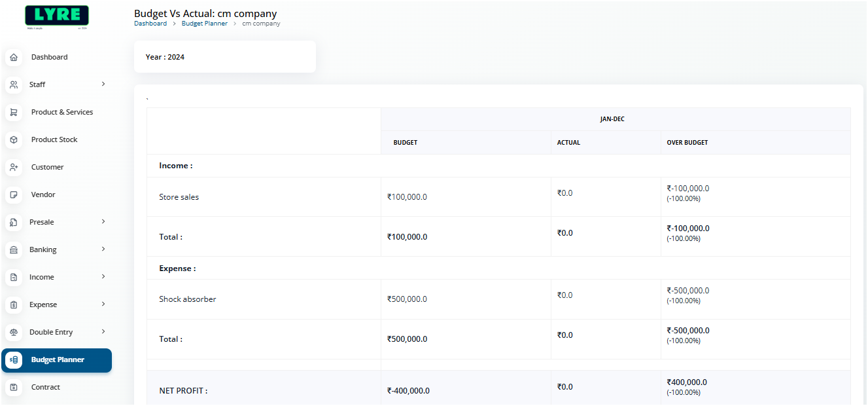This screenshot has width=868, height=406.
Task: Click the Product & Services cart icon
Action: (14, 113)
